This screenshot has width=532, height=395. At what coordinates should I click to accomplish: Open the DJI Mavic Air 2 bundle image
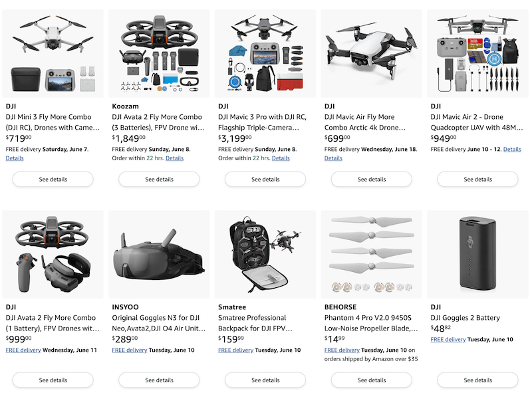(x=477, y=54)
